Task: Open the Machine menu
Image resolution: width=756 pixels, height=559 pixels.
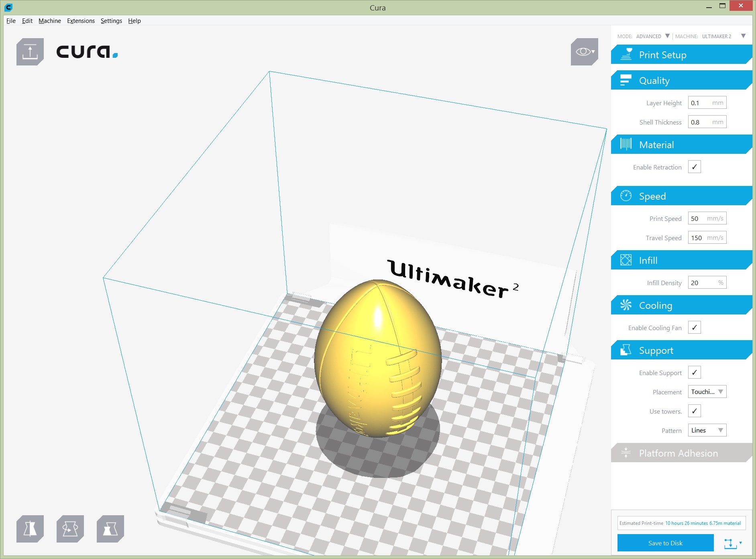Action: pyautogui.click(x=50, y=20)
